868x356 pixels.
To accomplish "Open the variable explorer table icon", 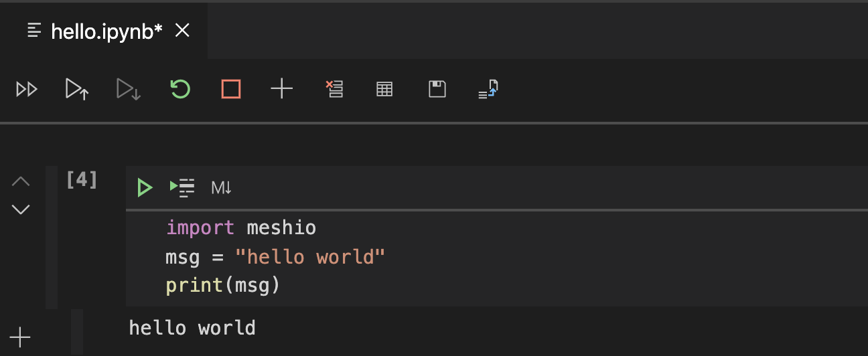I will pos(384,89).
